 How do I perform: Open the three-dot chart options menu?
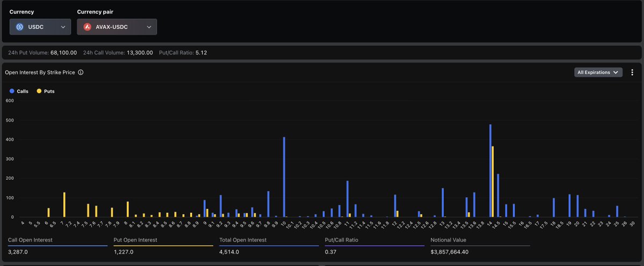632,72
